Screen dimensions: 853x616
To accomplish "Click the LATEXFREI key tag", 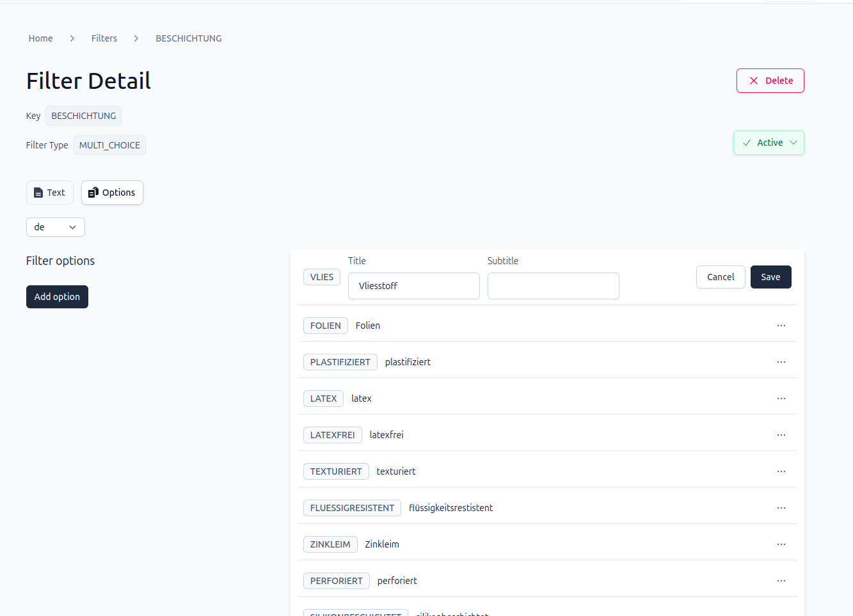I will tap(333, 435).
